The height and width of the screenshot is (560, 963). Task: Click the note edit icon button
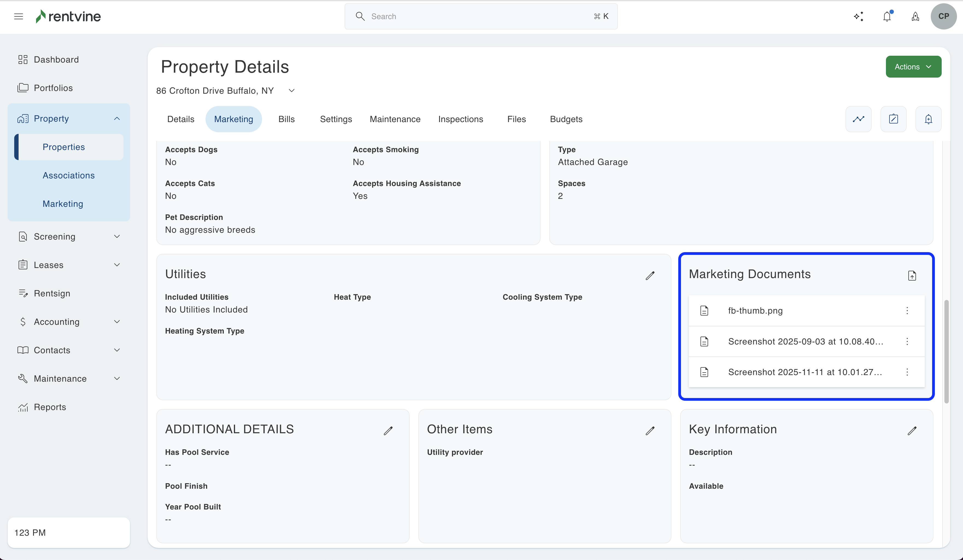tap(893, 119)
